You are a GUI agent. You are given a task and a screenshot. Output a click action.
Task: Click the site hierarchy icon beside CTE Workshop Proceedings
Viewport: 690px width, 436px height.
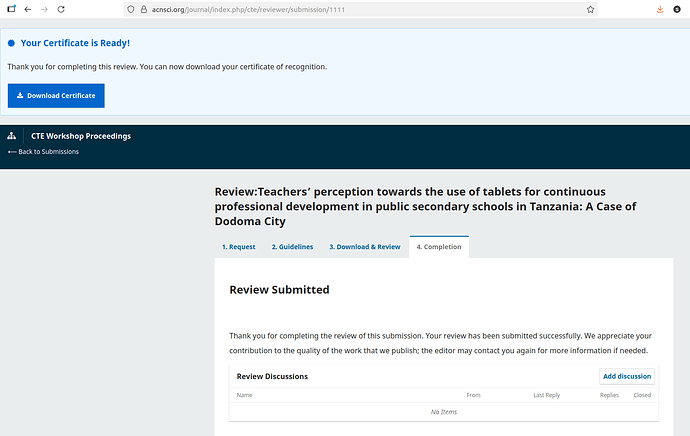(x=12, y=136)
